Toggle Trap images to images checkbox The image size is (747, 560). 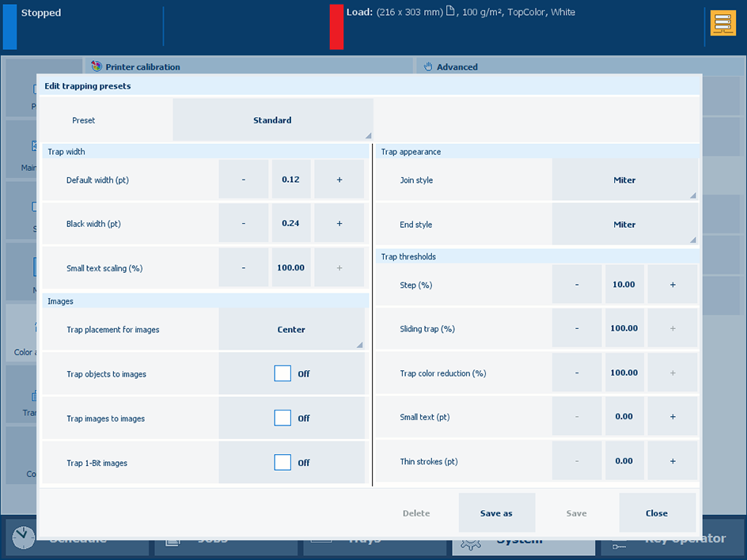point(282,418)
